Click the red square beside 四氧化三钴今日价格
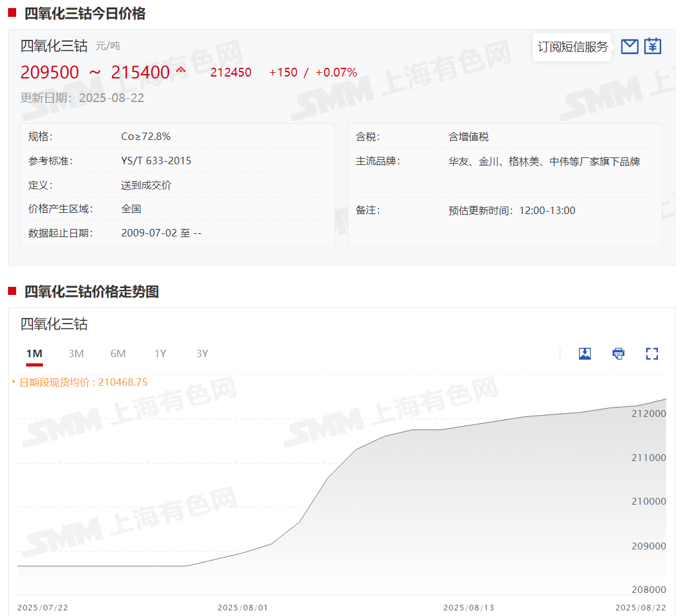The height and width of the screenshot is (616, 681). (x=12, y=12)
